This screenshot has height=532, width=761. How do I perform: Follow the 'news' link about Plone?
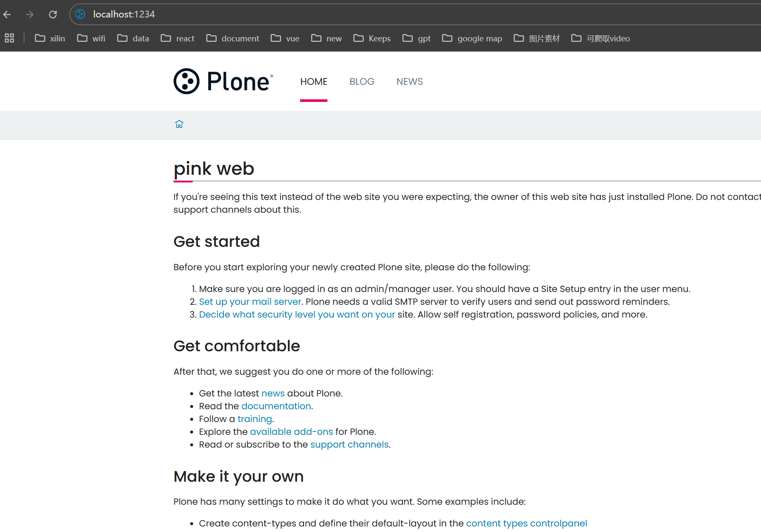coord(273,393)
